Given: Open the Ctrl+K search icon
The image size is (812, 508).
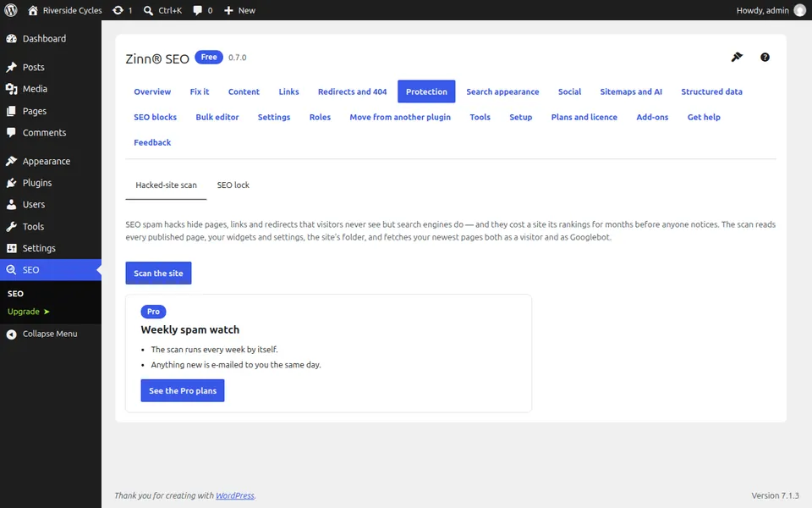Looking at the screenshot, I should [x=148, y=10].
